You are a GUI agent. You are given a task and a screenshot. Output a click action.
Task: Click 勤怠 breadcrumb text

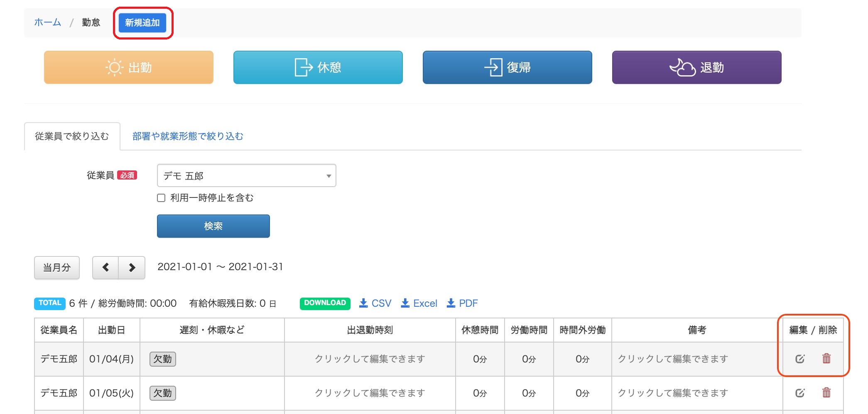pyautogui.click(x=91, y=22)
